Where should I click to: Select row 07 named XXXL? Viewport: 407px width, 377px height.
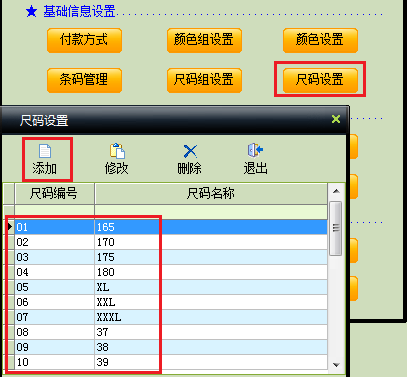point(171,317)
